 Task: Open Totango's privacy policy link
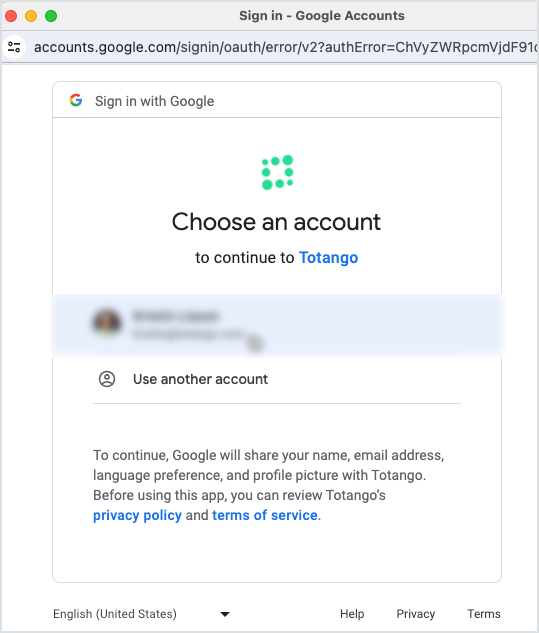[137, 515]
